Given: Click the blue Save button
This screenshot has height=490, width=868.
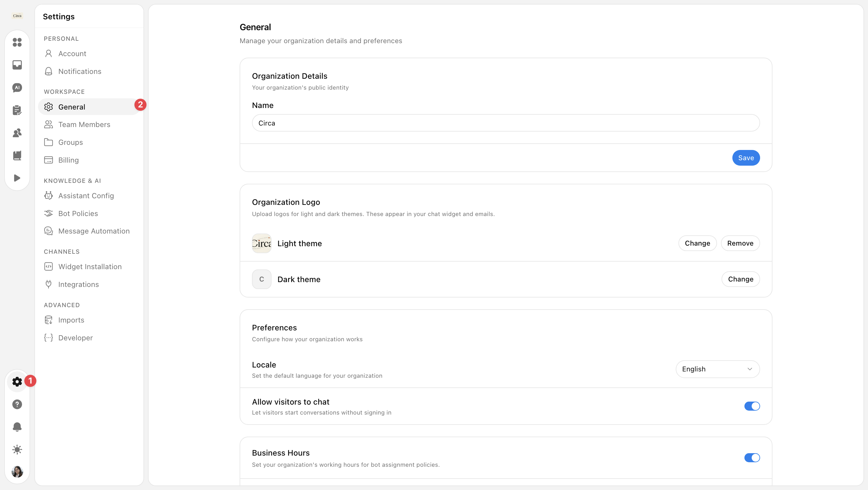Looking at the screenshot, I should 746,158.
